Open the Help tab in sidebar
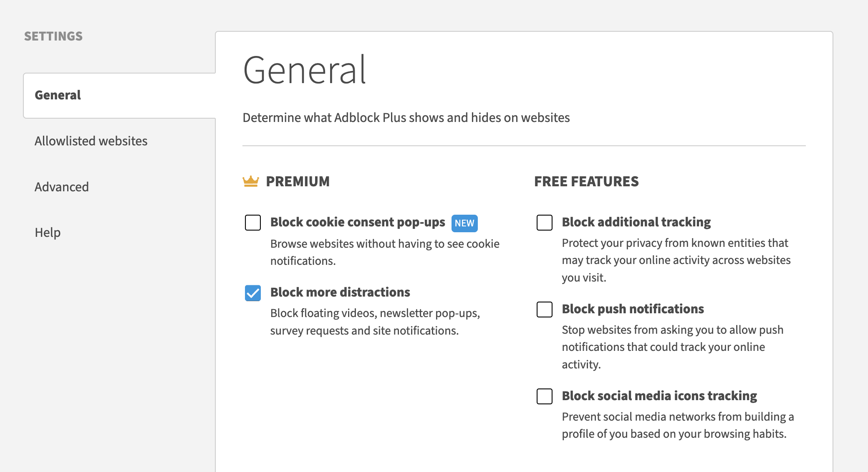The width and height of the screenshot is (868, 472). (48, 233)
